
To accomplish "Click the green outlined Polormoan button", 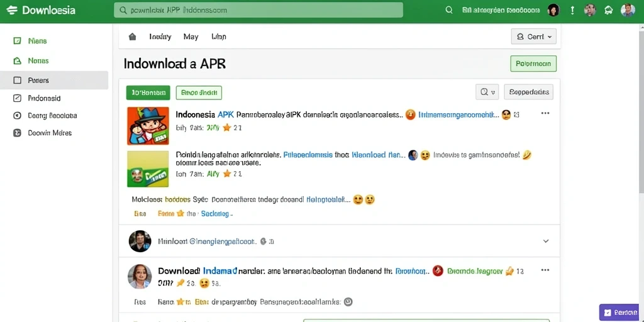I will pyautogui.click(x=533, y=64).
